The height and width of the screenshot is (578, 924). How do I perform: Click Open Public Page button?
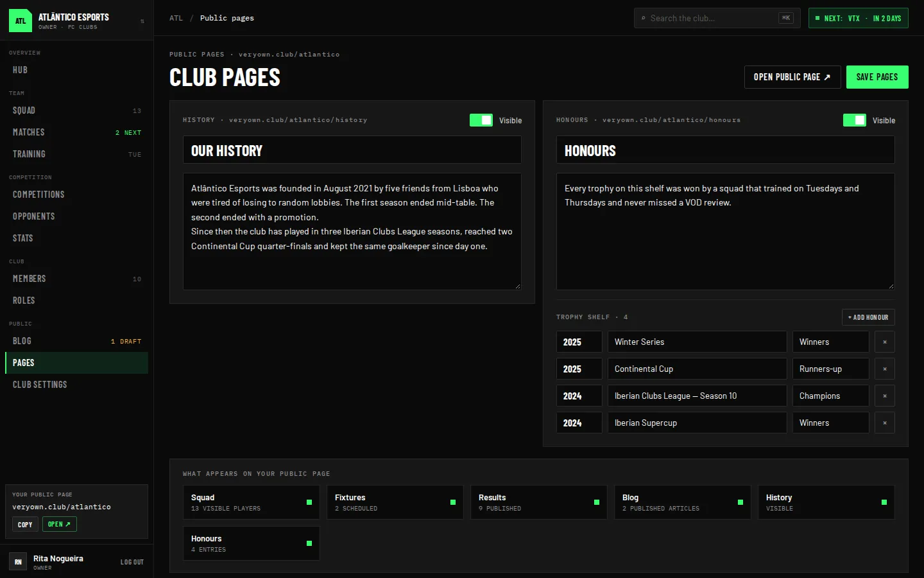[792, 77]
